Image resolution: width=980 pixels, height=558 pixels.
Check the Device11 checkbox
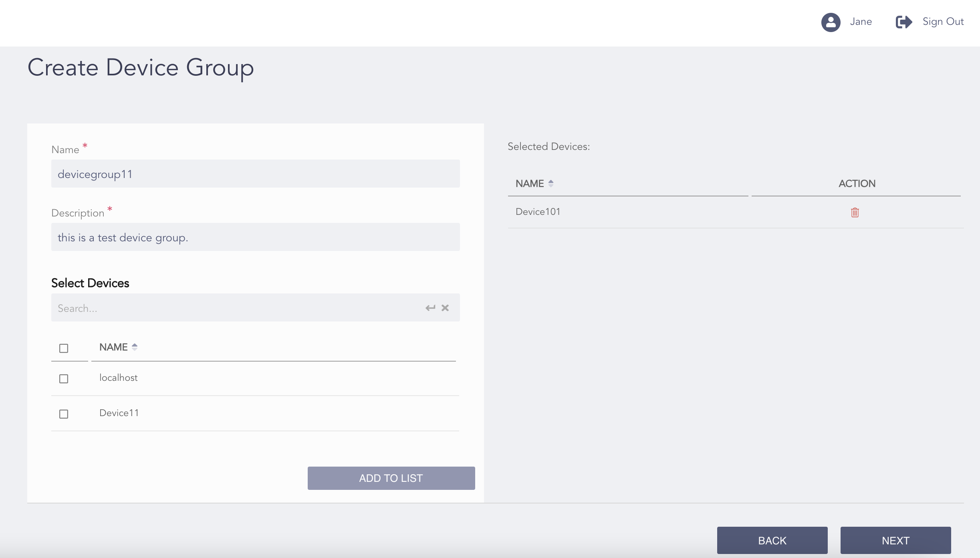[x=64, y=414]
